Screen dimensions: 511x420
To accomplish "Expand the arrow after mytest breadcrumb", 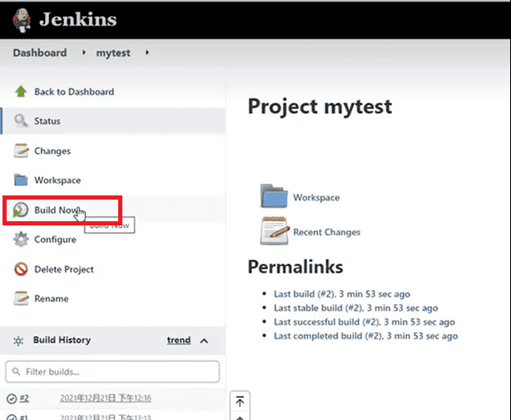I will 147,52.
